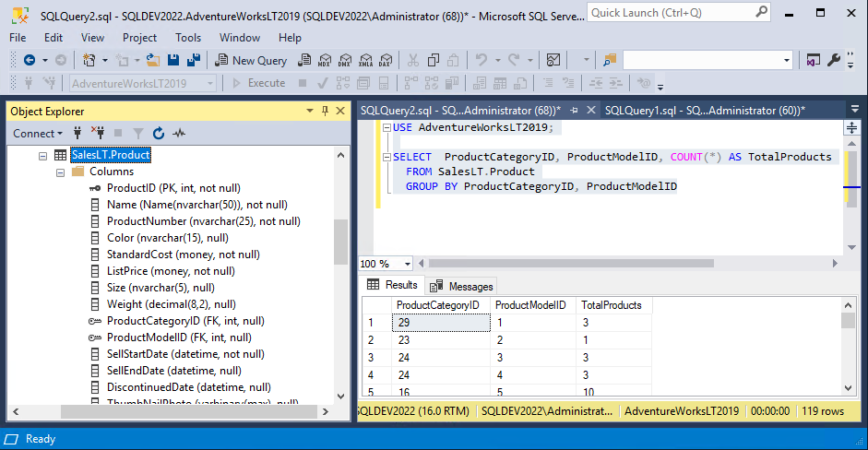Click the New Query button

(x=251, y=60)
